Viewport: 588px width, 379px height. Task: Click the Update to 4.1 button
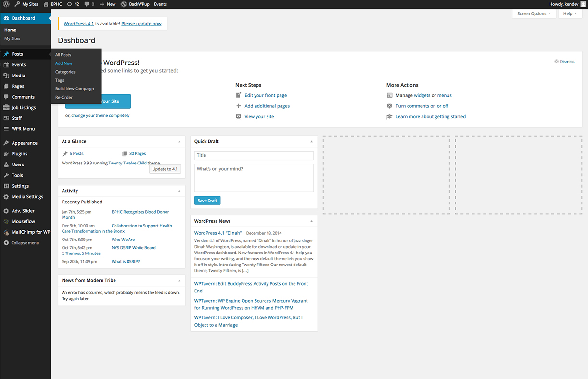(165, 169)
